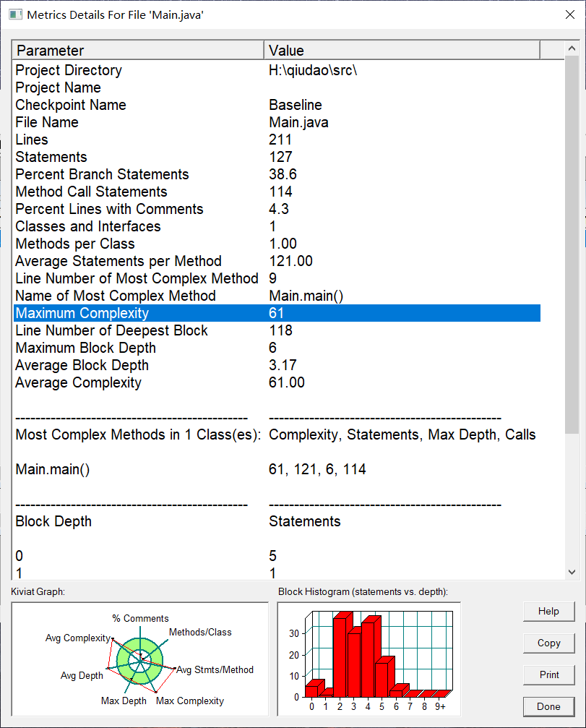Click the Kiviat graph diagram

pyautogui.click(x=139, y=659)
